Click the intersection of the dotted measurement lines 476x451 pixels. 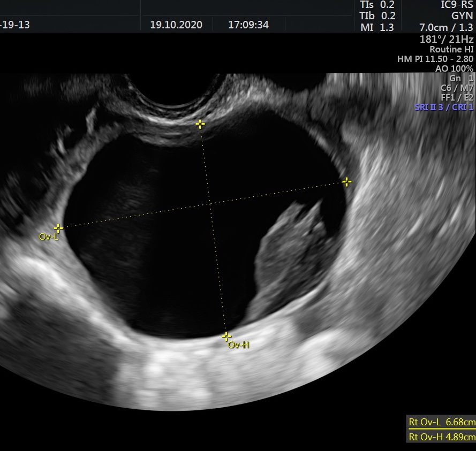211,204
